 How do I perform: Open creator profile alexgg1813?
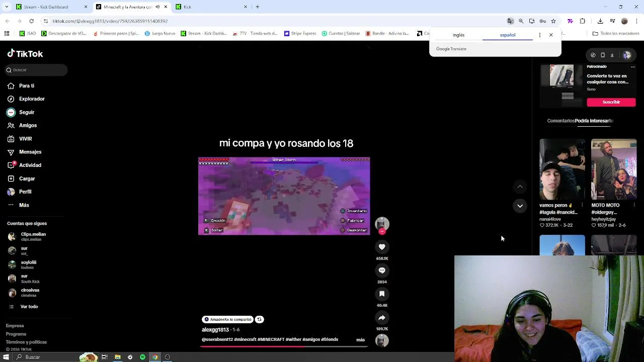point(215,330)
